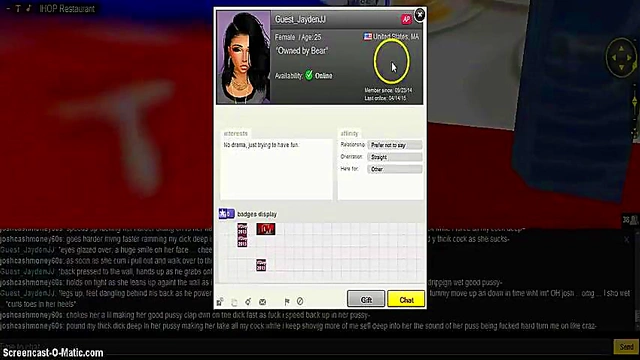Open the avatar picture of Guest_JaydenJJ
The width and height of the screenshot is (640, 360).
point(243,57)
